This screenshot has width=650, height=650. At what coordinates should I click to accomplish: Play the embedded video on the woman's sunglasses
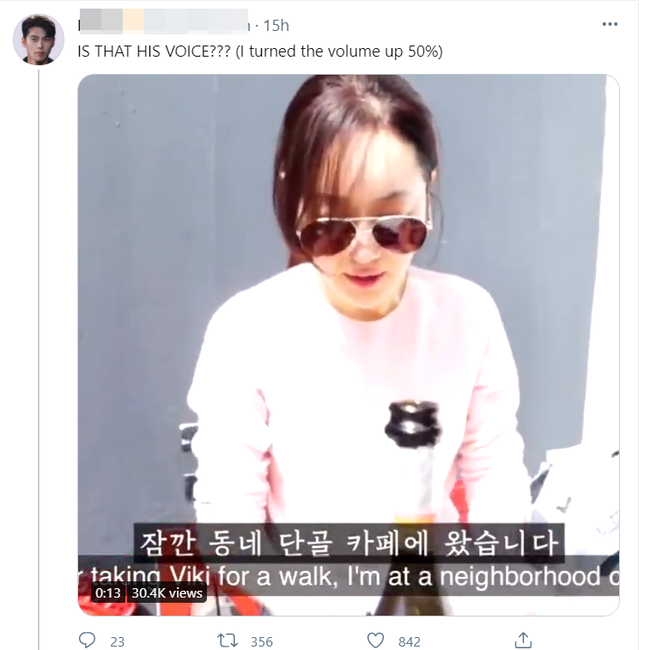click(x=364, y=235)
